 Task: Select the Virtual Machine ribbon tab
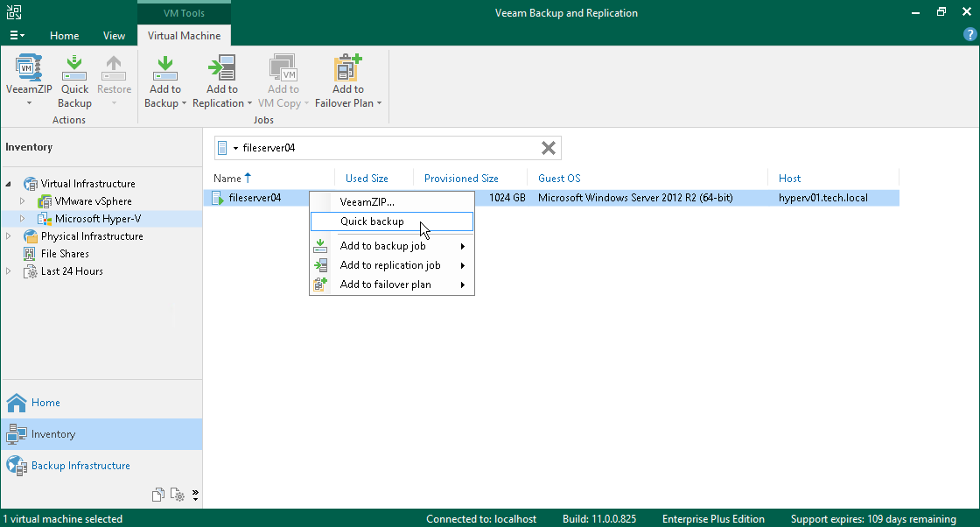[184, 36]
